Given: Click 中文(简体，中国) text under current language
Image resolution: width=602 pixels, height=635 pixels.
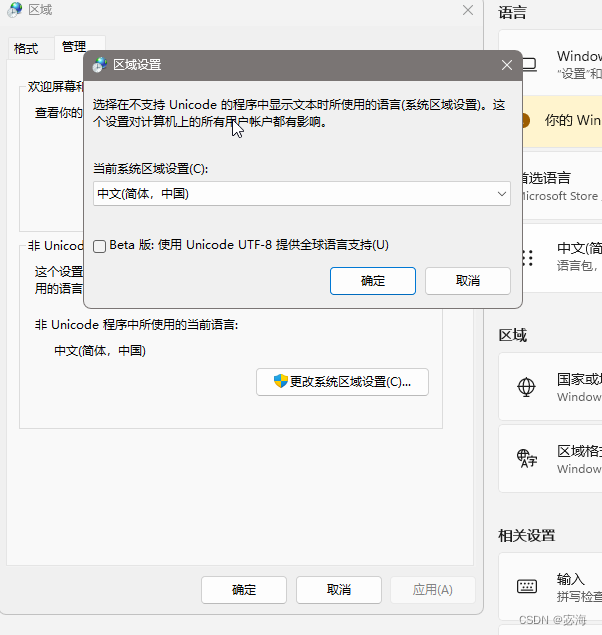Looking at the screenshot, I should [x=100, y=351].
